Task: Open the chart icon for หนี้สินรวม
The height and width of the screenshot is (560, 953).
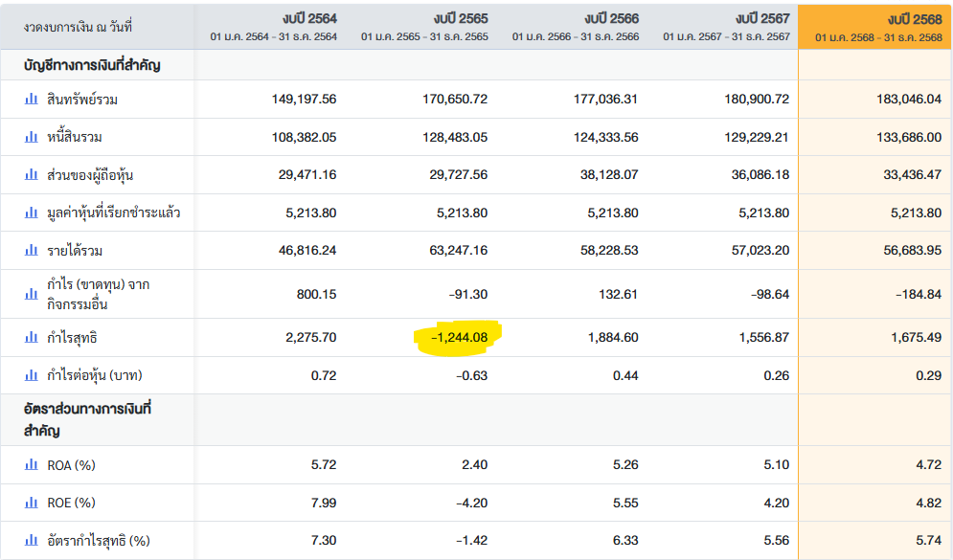Action: 32,137
